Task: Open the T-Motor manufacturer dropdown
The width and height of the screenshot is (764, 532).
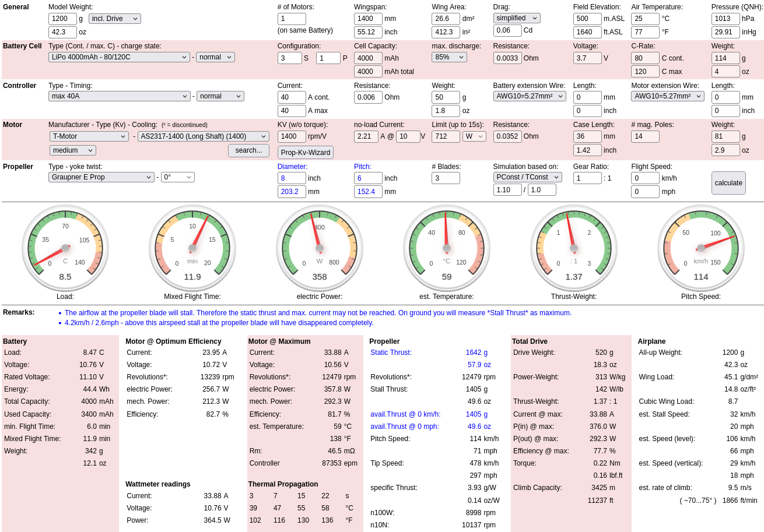Action: [89, 136]
